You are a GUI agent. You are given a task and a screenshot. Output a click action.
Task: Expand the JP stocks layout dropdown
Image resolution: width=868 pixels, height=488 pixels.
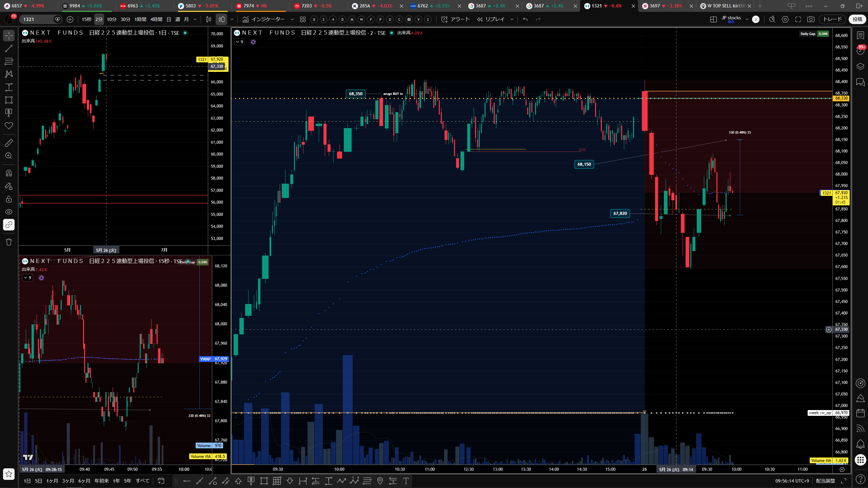pyautogui.click(x=747, y=19)
